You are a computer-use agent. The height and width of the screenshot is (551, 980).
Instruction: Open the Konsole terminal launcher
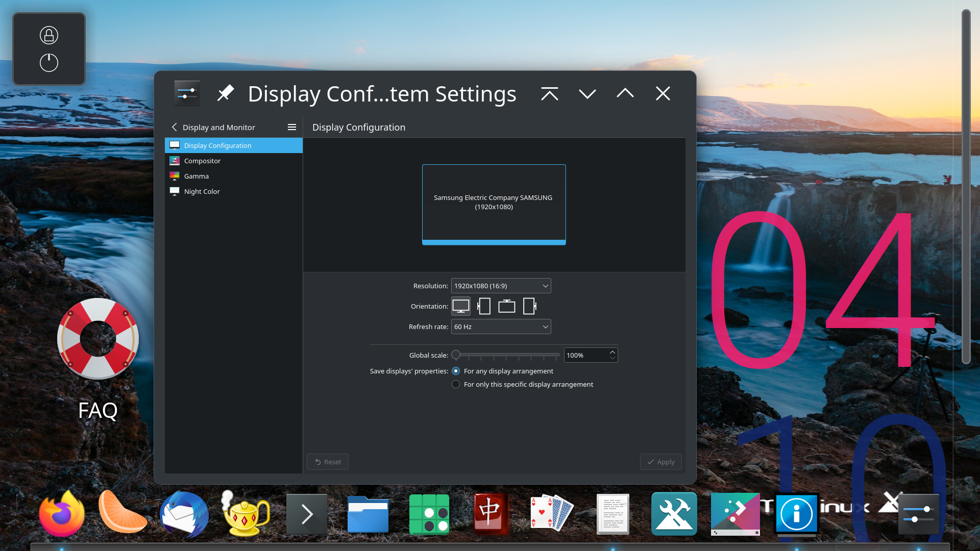click(307, 514)
